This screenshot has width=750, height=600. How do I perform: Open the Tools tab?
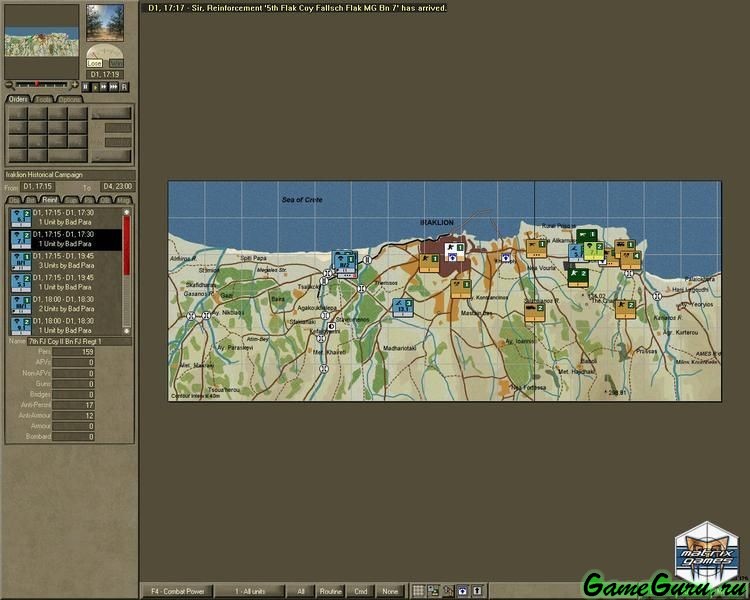[43, 99]
